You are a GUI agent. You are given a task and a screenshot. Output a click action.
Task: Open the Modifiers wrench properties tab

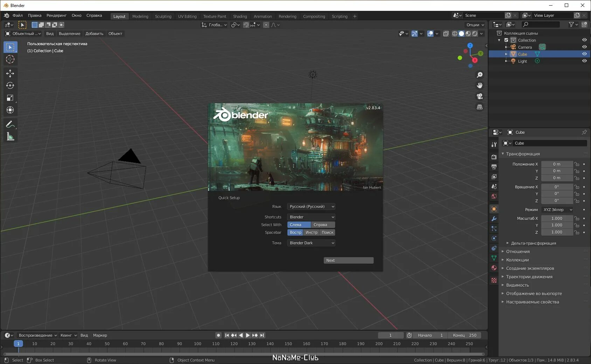494,219
